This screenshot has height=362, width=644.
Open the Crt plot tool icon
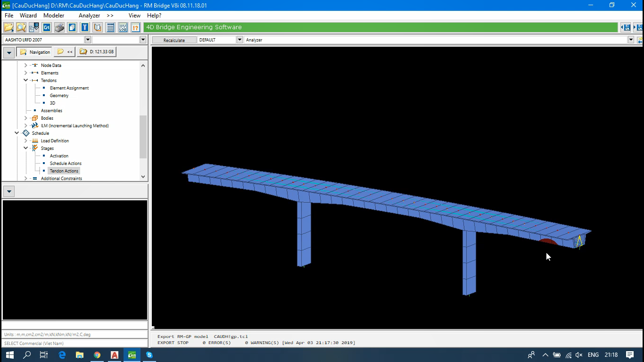click(x=47, y=27)
